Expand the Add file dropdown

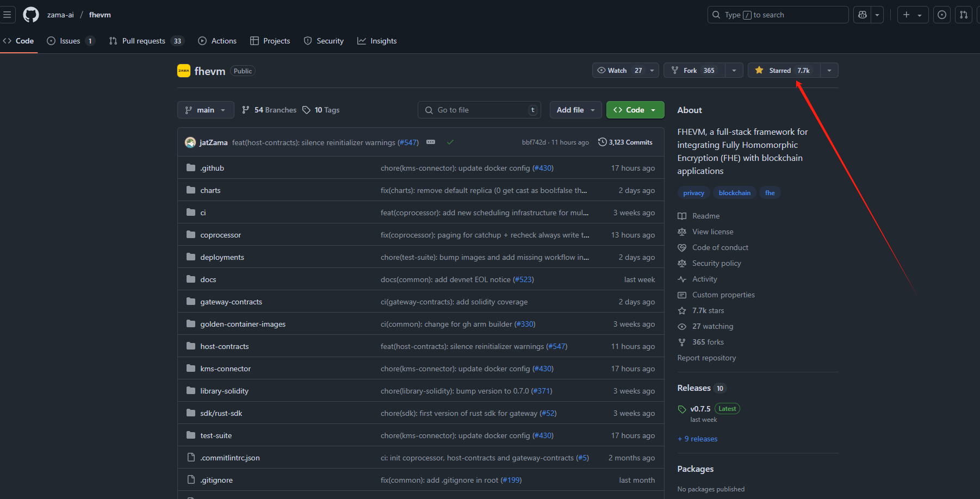tap(575, 110)
